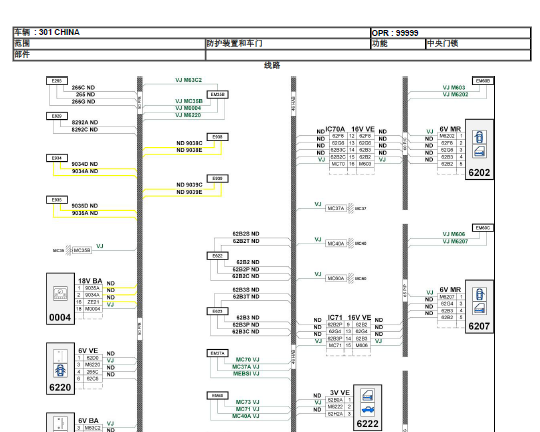The image size is (540, 432).
Task: Click the green wire label MC70 VJ
Action: click(248, 360)
